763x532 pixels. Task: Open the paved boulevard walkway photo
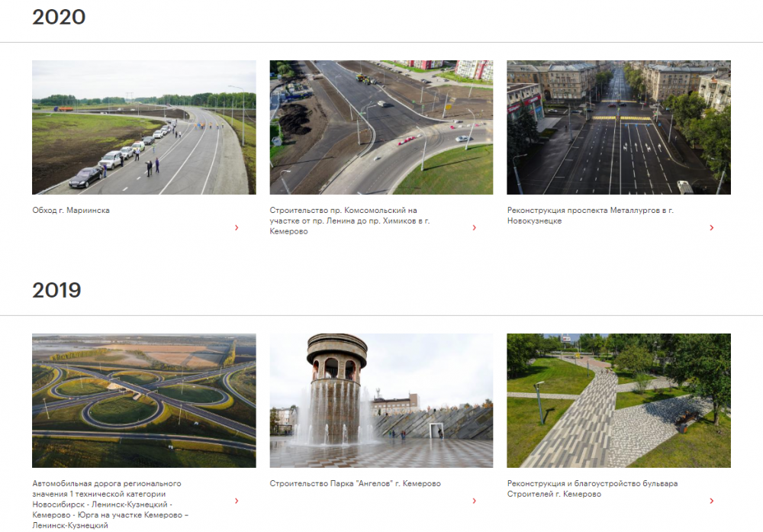618,401
